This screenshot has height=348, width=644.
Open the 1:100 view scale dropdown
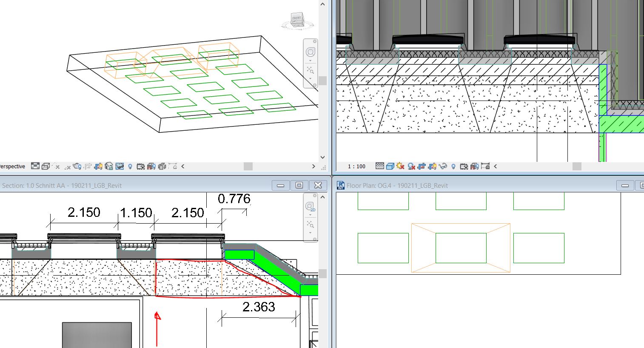[356, 167]
